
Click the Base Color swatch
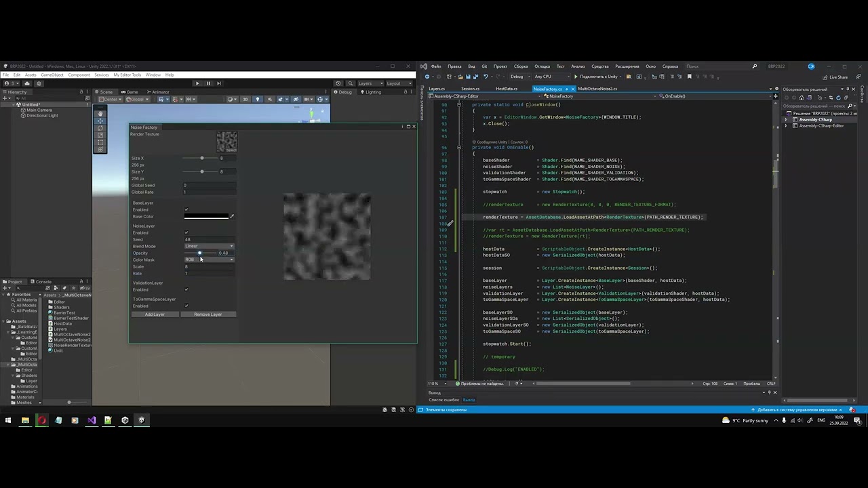coord(206,217)
